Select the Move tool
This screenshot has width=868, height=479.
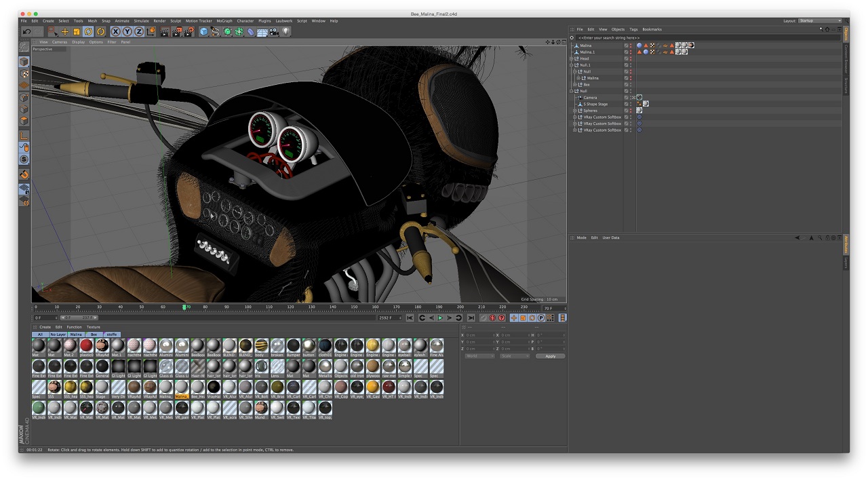pyautogui.click(x=65, y=31)
